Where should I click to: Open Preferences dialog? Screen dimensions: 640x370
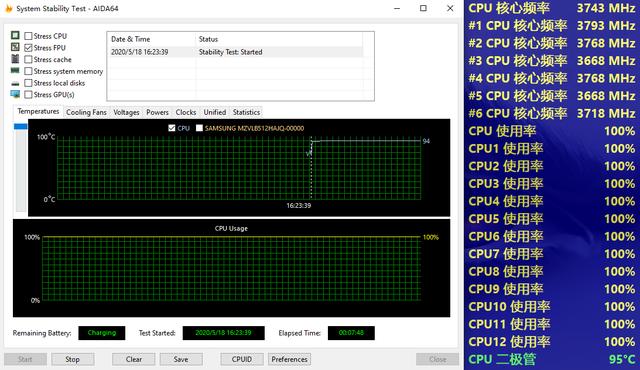[x=289, y=359]
